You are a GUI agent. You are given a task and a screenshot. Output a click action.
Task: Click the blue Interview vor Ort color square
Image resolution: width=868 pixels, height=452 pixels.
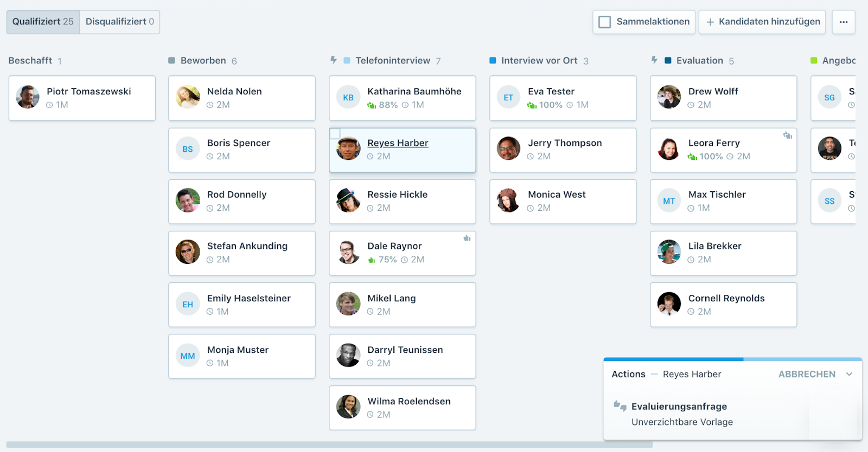point(493,61)
